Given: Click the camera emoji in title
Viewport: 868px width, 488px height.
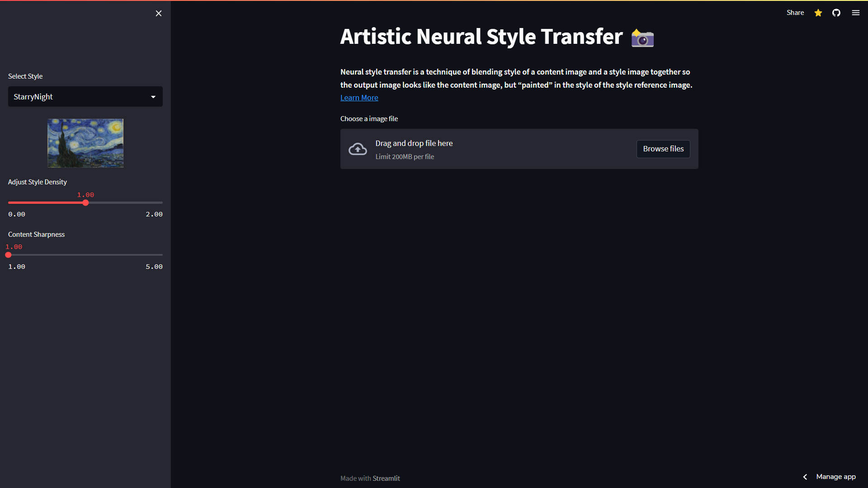Looking at the screenshot, I should pos(642,38).
